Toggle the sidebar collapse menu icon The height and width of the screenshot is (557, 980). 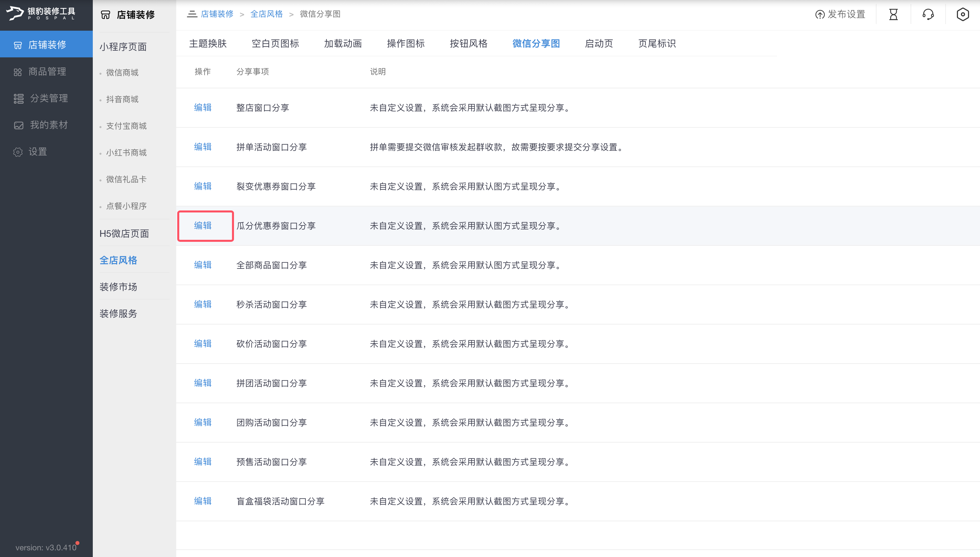(192, 14)
